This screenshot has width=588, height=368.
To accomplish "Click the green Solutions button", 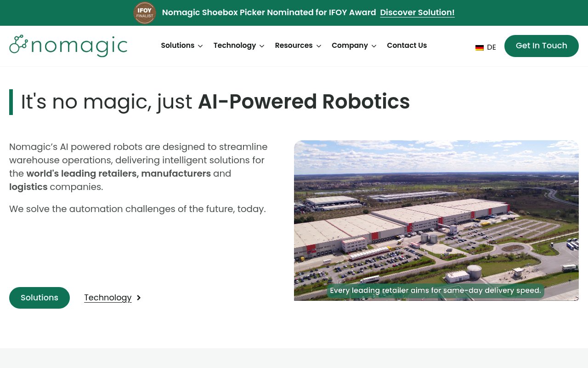I will point(40,298).
